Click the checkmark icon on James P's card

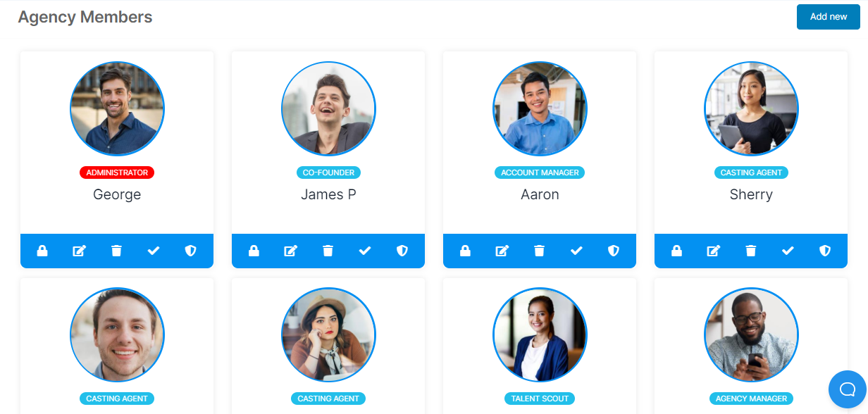point(365,251)
